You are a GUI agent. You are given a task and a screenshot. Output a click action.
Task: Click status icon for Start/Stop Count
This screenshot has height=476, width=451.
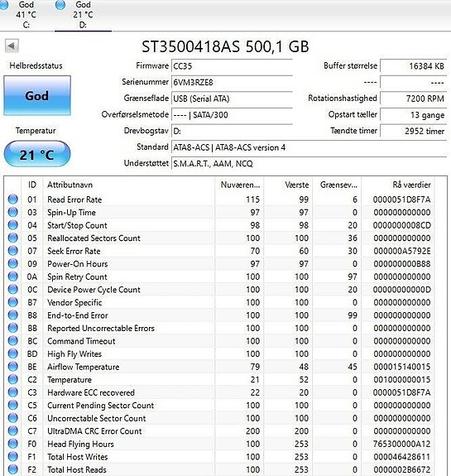click(x=12, y=225)
